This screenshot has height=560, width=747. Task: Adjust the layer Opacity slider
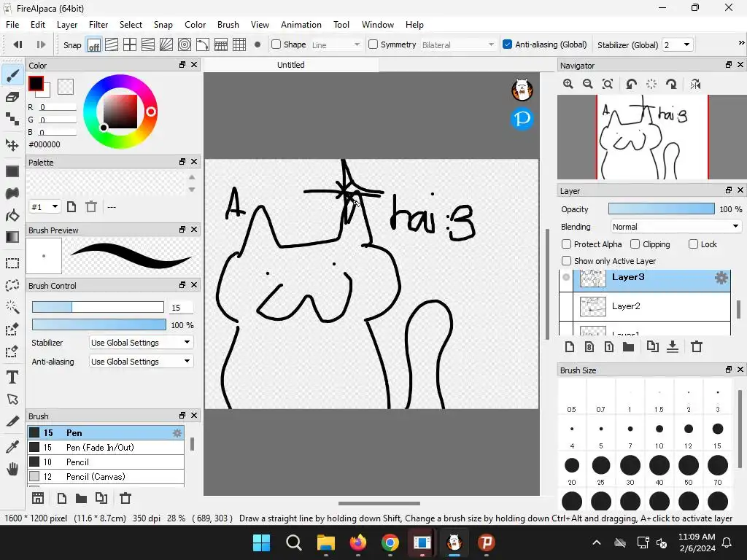(661, 209)
